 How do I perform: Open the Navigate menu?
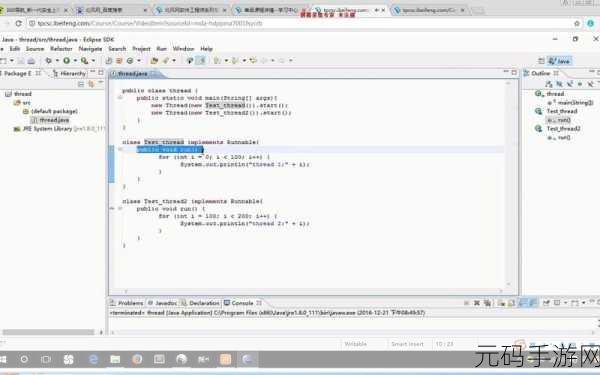90,49
